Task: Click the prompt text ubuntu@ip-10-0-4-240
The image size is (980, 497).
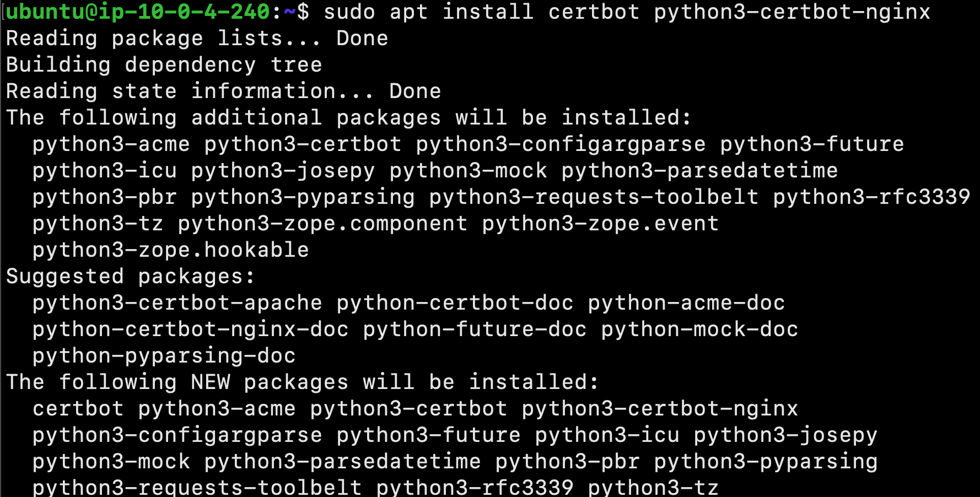Action: [x=138, y=12]
